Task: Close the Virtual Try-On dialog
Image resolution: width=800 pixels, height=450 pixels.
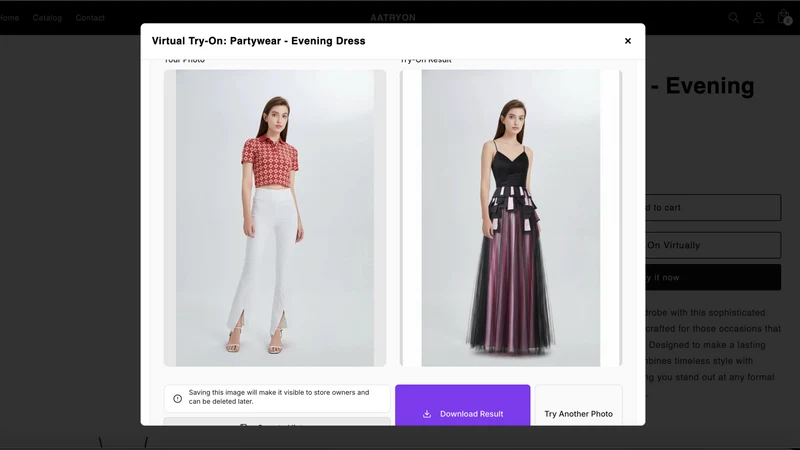Action: point(628,41)
